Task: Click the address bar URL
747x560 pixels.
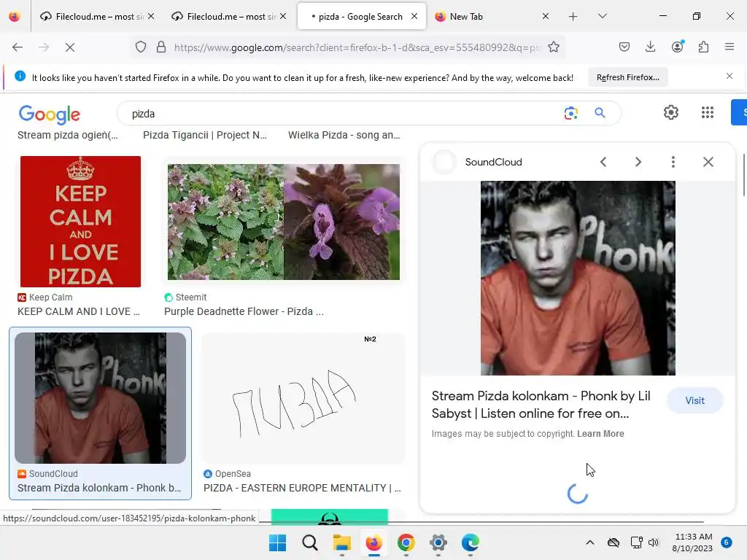Action: (x=357, y=47)
